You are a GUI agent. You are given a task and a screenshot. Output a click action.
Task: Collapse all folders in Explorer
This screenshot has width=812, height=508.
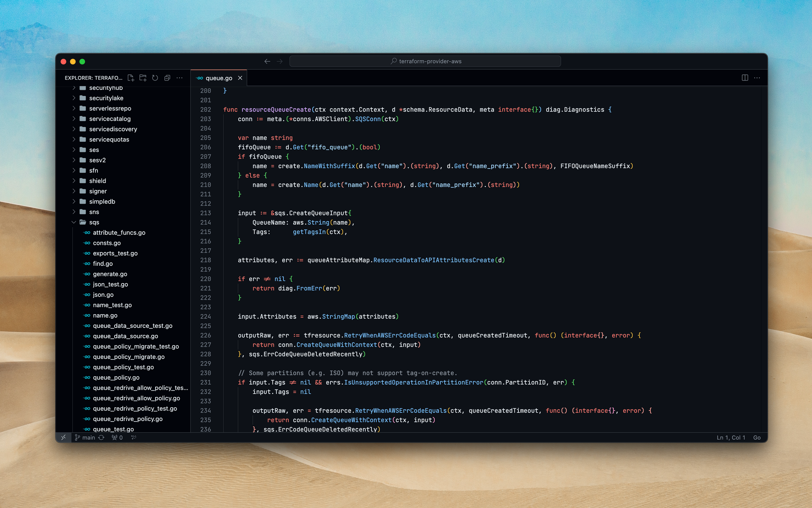167,78
